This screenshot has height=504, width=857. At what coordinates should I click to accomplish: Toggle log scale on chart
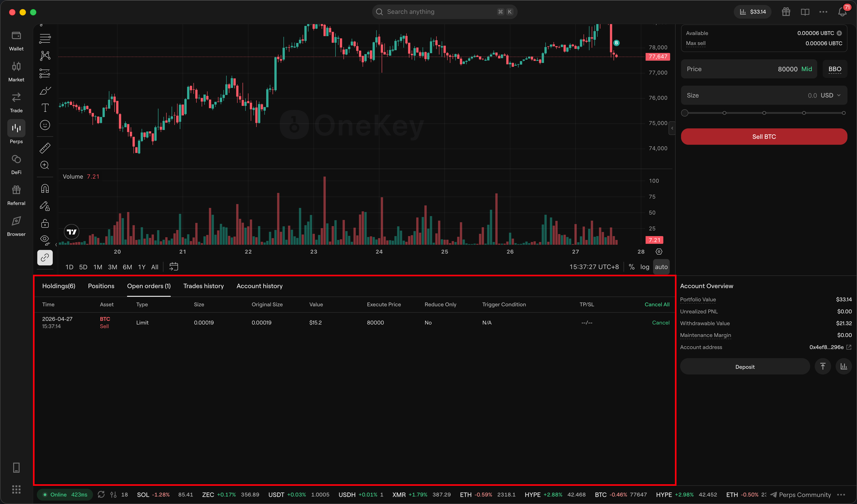coord(644,267)
